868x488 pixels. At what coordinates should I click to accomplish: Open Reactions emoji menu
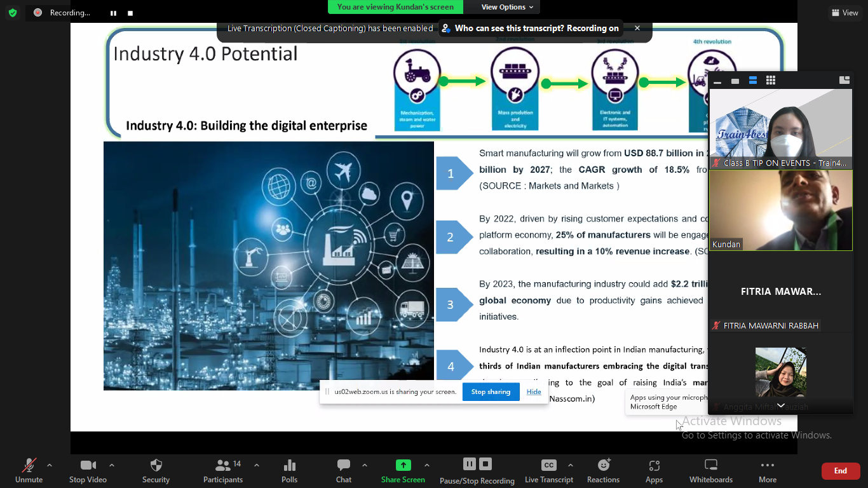click(x=603, y=466)
